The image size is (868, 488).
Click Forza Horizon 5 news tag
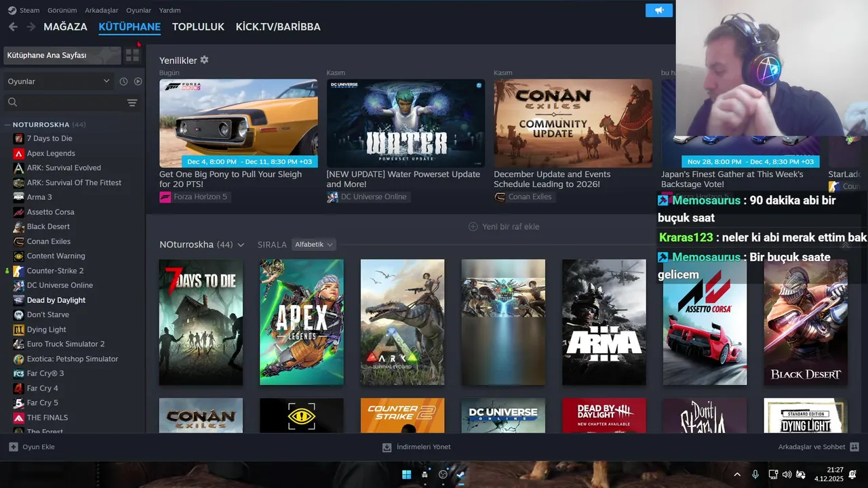click(195, 197)
